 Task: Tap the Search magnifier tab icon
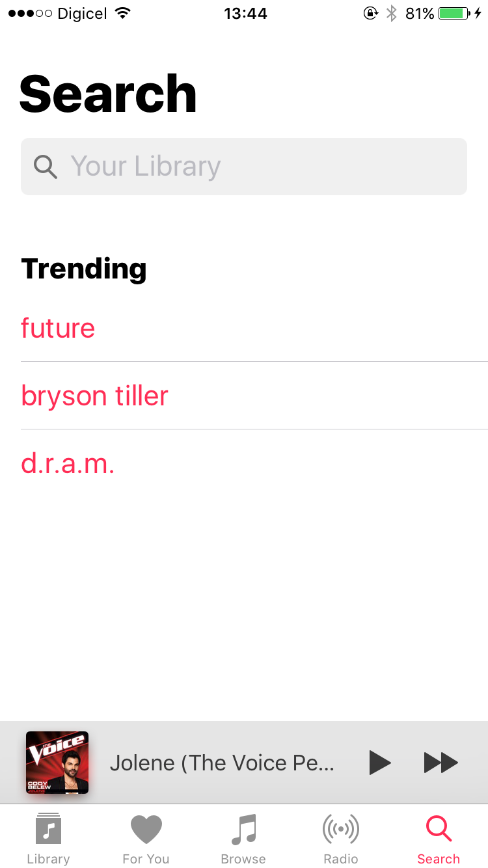pyautogui.click(x=439, y=830)
